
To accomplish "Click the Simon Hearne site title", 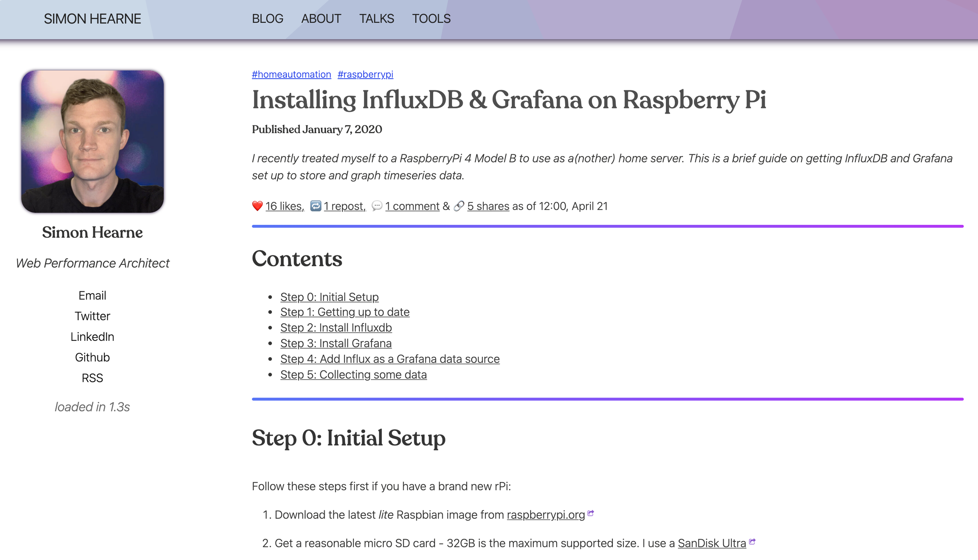I will coord(92,19).
